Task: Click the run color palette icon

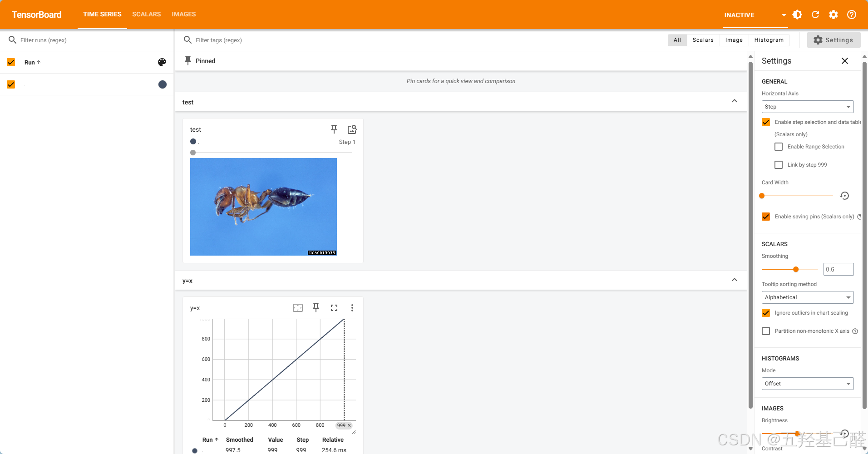Action: (x=162, y=62)
